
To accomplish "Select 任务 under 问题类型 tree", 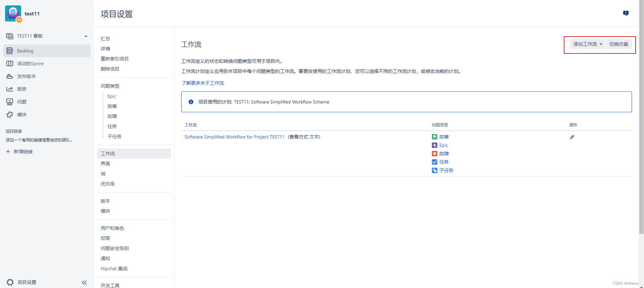I will (112, 126).
